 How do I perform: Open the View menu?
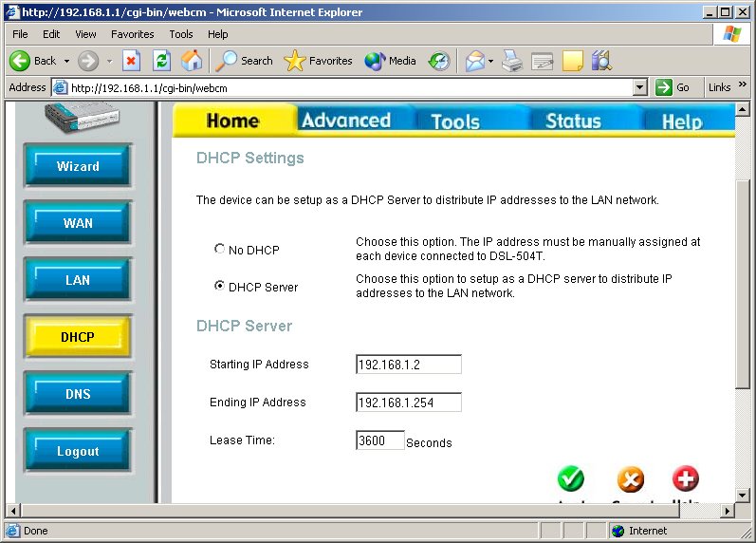pos(85,34)
